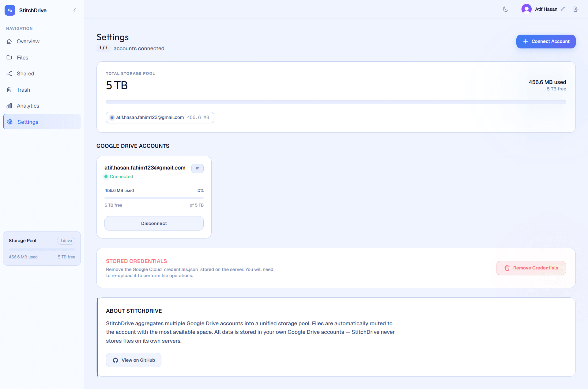
Task: Go to the Shared section
Action: [42, 74]
